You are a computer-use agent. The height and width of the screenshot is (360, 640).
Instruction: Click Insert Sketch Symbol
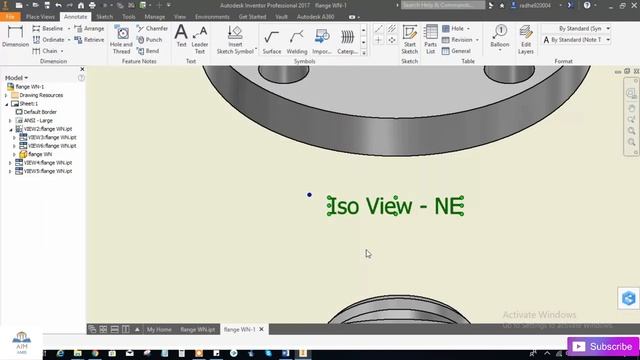click(235, 40)
